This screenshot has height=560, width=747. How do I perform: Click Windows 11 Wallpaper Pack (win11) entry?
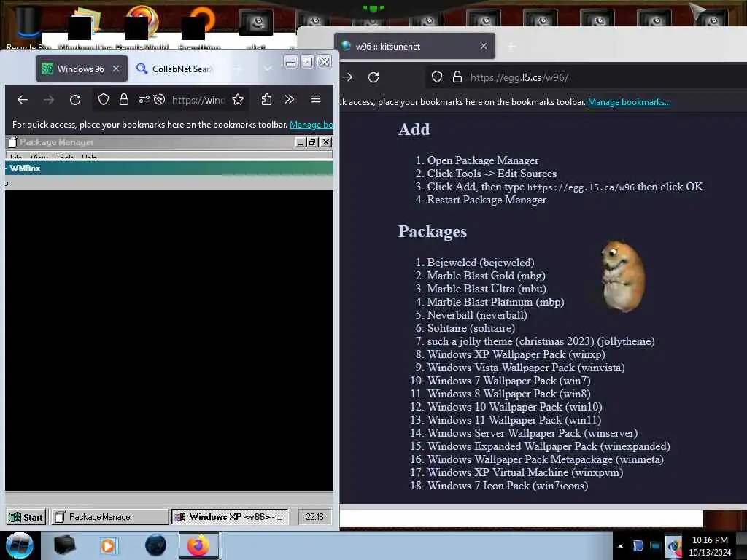(514, 420)
